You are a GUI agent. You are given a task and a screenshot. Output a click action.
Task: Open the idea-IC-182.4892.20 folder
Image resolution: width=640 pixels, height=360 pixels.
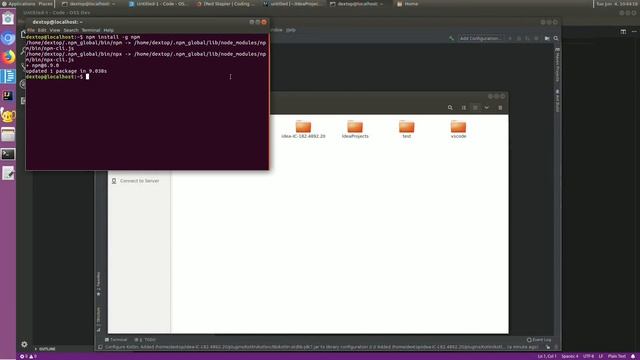303,129
